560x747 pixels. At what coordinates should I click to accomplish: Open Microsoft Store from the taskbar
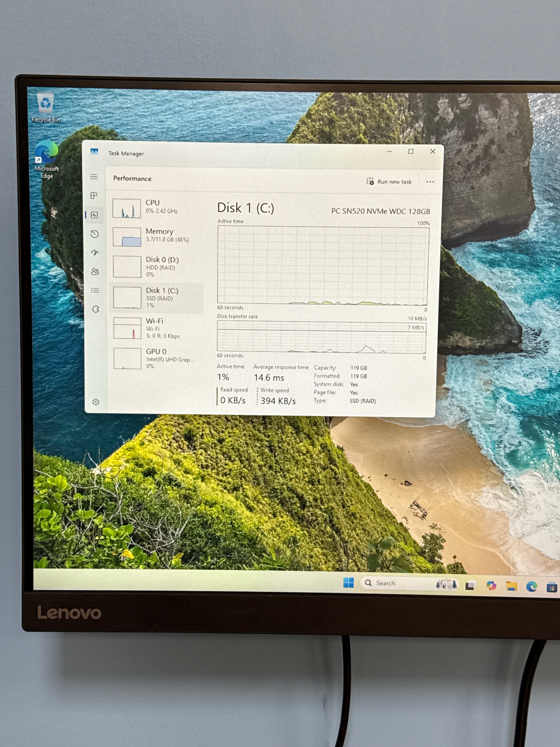[x=551, y=588]
